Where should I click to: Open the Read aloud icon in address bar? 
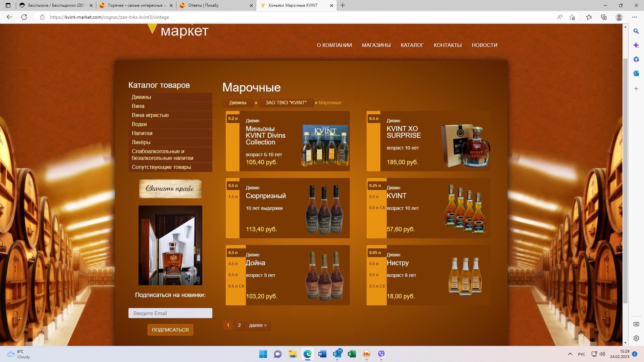click(559, 17)
